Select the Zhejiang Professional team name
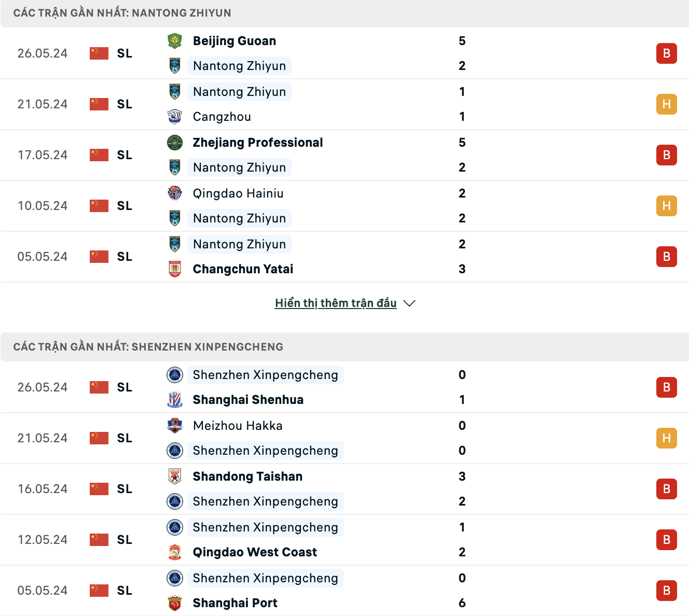 click(258, 143)
